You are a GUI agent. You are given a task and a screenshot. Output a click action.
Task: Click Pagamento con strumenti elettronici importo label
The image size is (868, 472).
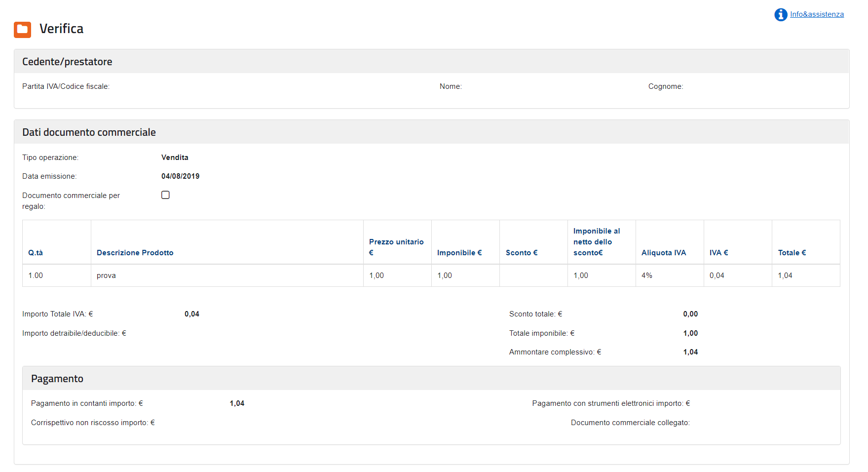[x=611, y=403]
